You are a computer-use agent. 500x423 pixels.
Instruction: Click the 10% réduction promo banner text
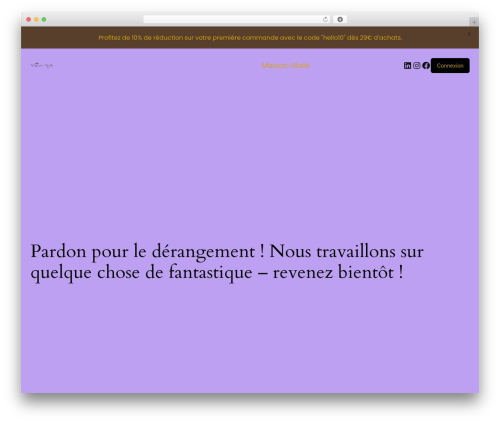[x=250, y=38]
